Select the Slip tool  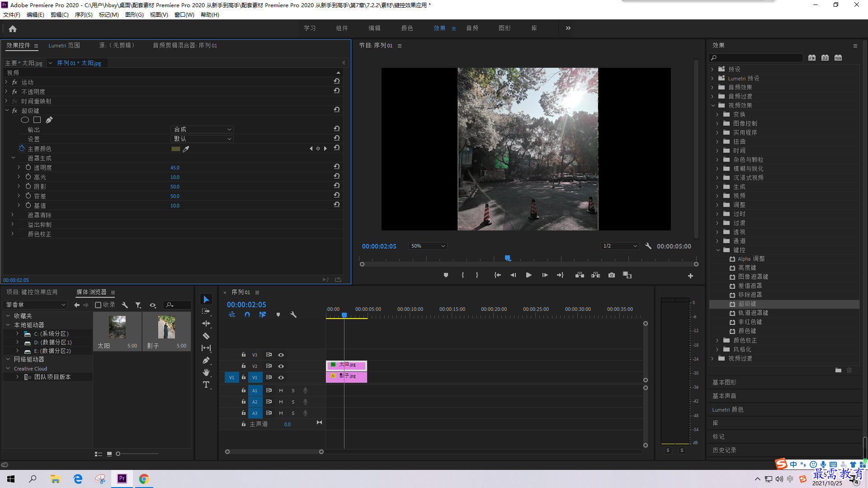point(206,348)
